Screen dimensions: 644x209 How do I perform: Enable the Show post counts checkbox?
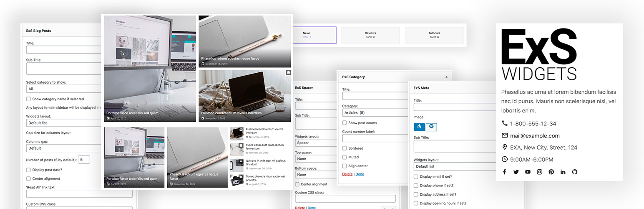[x=345, y=123]
